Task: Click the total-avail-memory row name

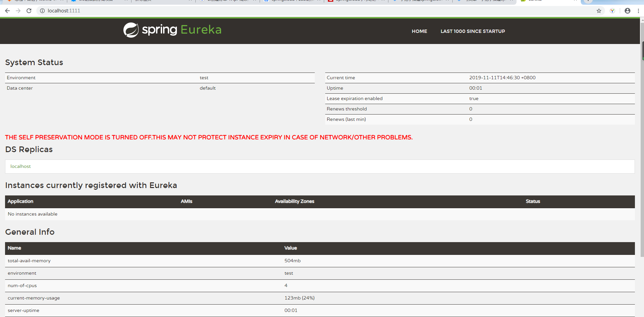Action: [29, 261]
